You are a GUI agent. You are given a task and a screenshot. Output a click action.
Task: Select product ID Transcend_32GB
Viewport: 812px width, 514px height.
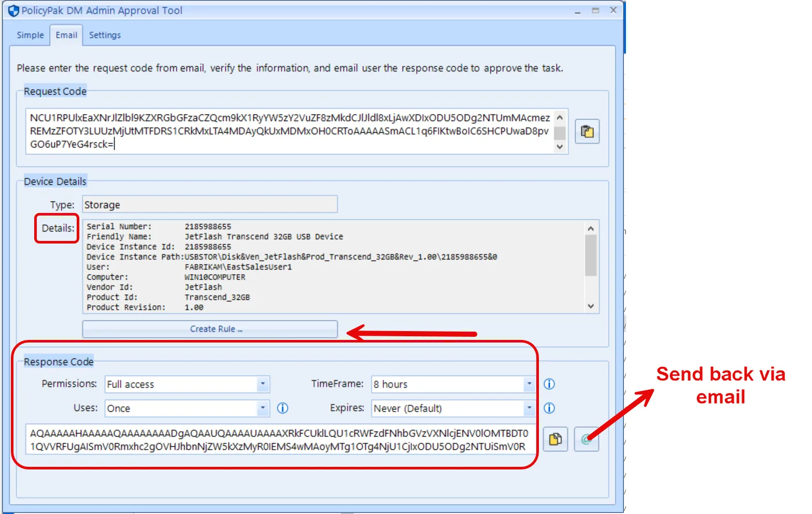(217, 297)
